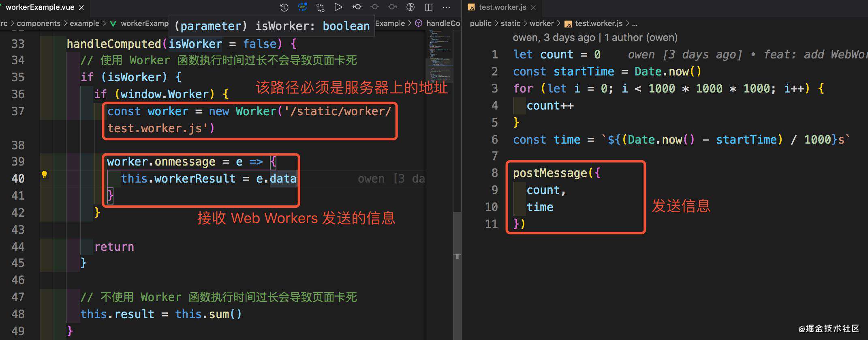The height and width of the screenshot is (340, 868).
Task: Click the hover tooltip '(parameter) isWorker: boolean'
Action: pyautogui.click(x=272, y=26)
